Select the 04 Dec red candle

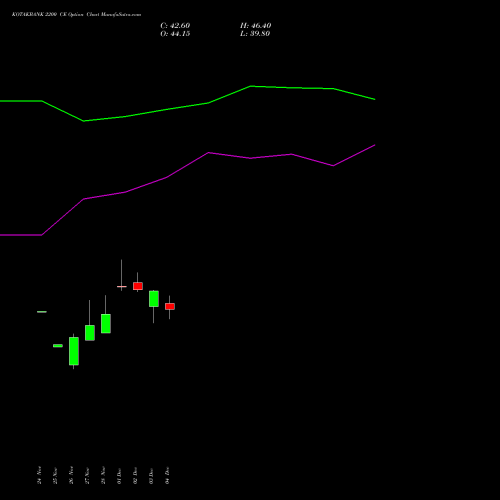[x=170, y=306]
